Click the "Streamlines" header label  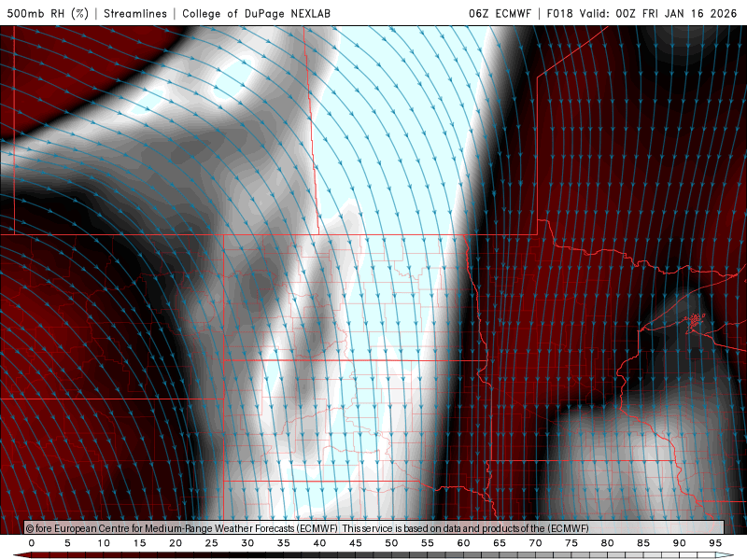point(135,13)
